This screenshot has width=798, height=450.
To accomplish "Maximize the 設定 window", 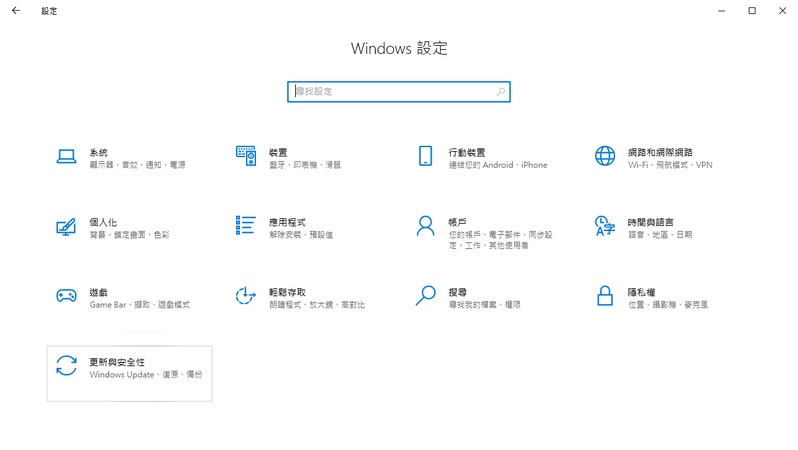I will tap(752, 11).
